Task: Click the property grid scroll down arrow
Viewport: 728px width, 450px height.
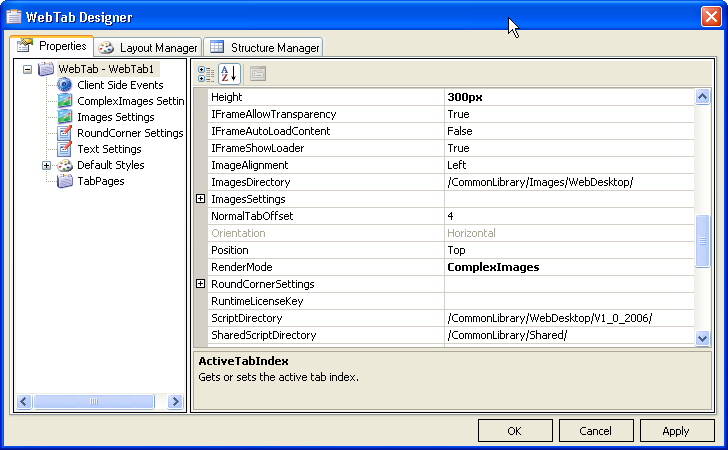Action: [x=702, y=338]
